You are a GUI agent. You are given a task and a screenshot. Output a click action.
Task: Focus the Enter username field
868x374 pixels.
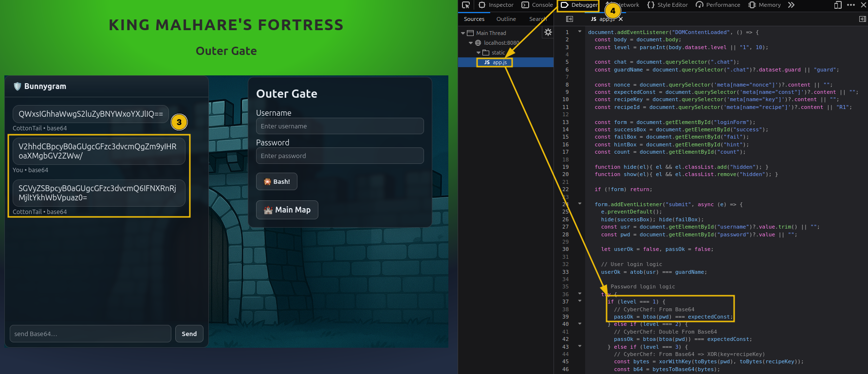coord(340,126)
